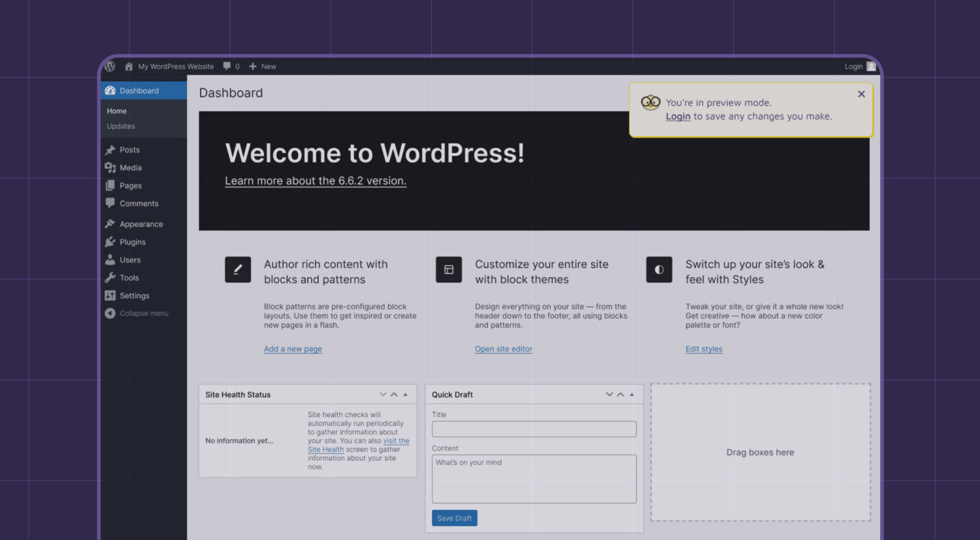980x540 pixels.
Task: Go to Appearance in the sidebar
Action: [140, 224]
